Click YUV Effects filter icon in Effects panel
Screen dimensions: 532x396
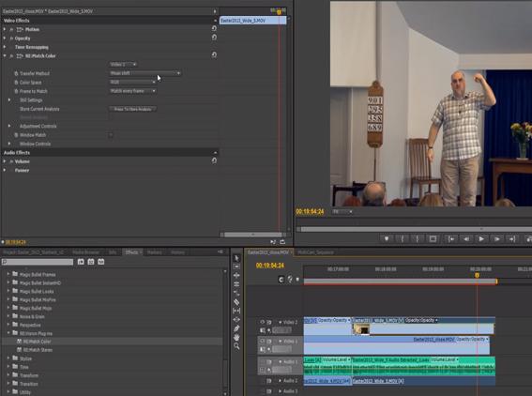click(101, 262)
